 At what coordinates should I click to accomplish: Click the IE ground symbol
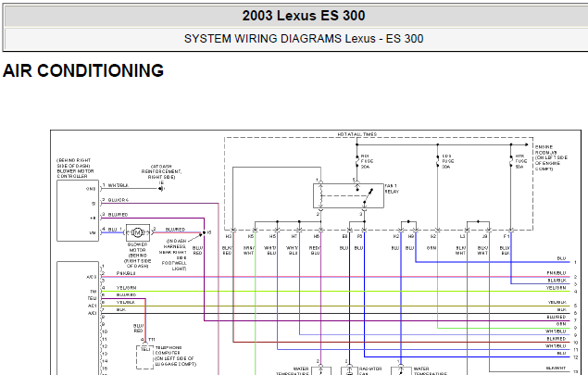pyautogui.click(x=161, y=189)
